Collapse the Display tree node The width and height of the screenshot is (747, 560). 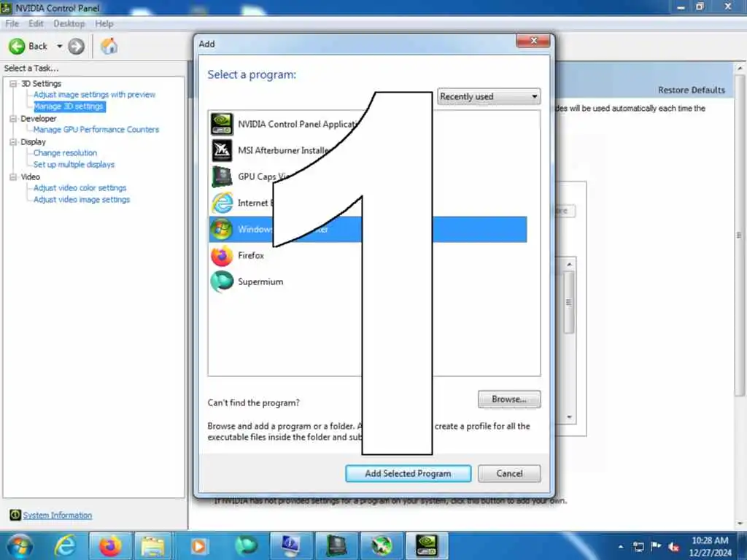(13, 142)
